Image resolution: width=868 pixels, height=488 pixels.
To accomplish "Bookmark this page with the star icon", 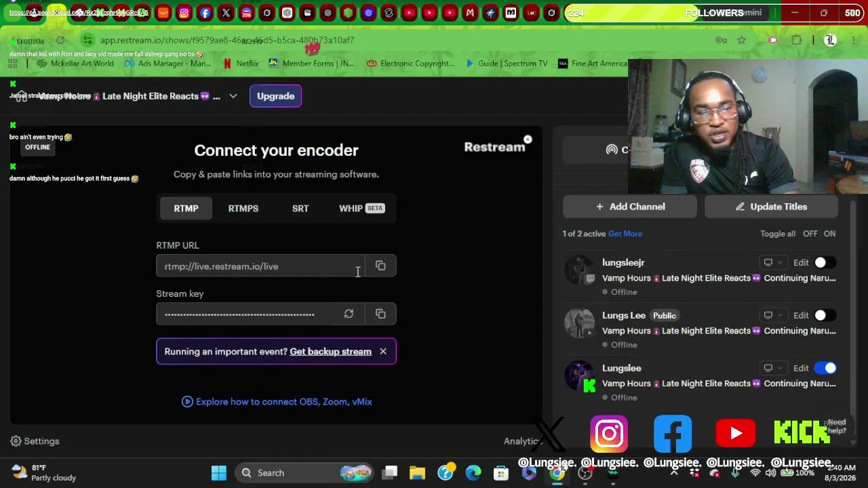I will [x=741, y=40].
